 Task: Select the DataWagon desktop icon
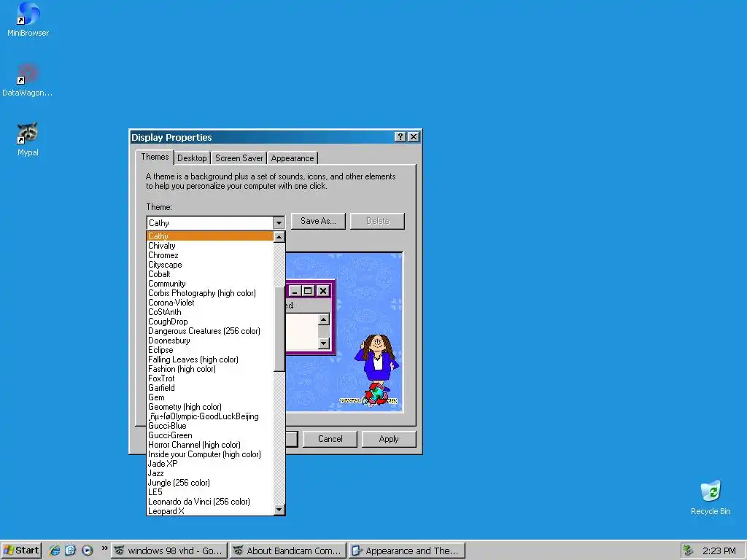coord(27,79)
